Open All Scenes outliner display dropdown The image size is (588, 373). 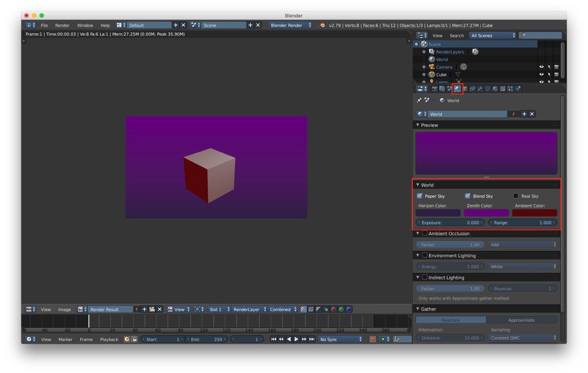click(x=493, y=35)
